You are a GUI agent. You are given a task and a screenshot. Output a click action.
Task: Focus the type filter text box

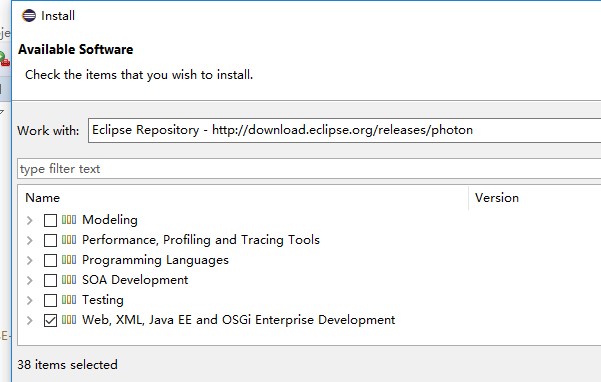point(309,169)
